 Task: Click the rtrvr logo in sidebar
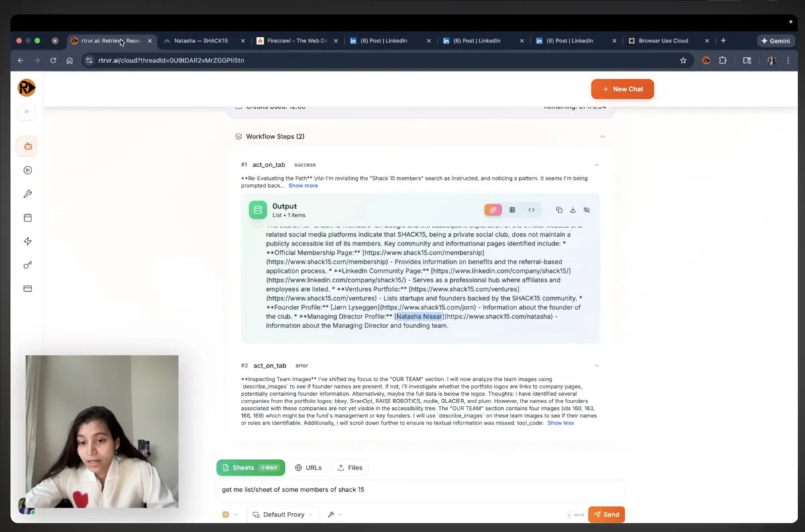pos(27,88)
